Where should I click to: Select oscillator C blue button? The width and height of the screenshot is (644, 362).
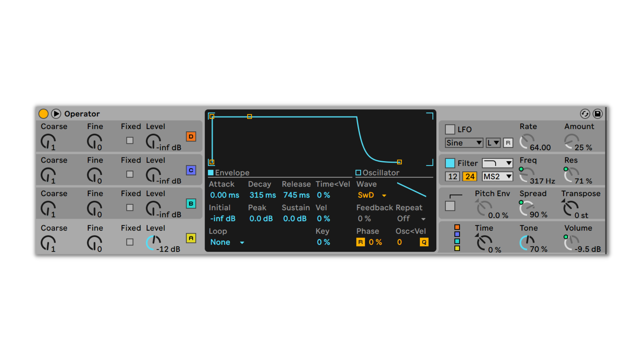[x=191, y=170]
